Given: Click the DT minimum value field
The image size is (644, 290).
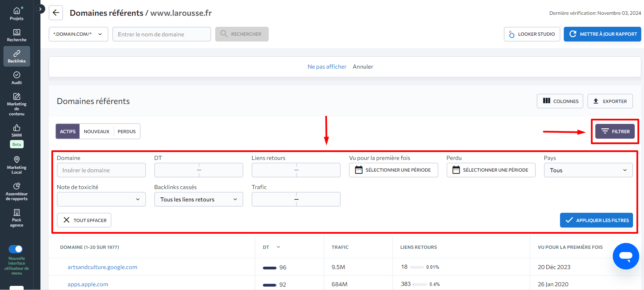Looking at the screenshot, I should click(176, 170).
